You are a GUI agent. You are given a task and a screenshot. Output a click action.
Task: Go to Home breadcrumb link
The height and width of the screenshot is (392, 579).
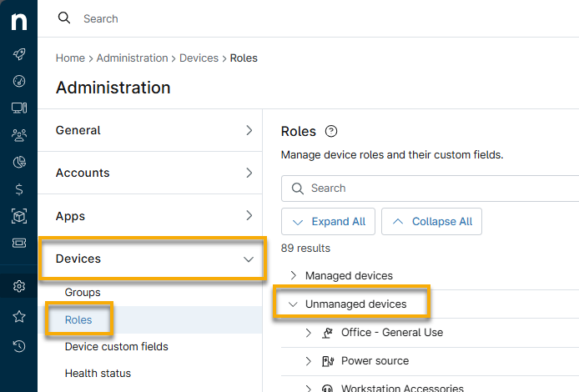70,58
